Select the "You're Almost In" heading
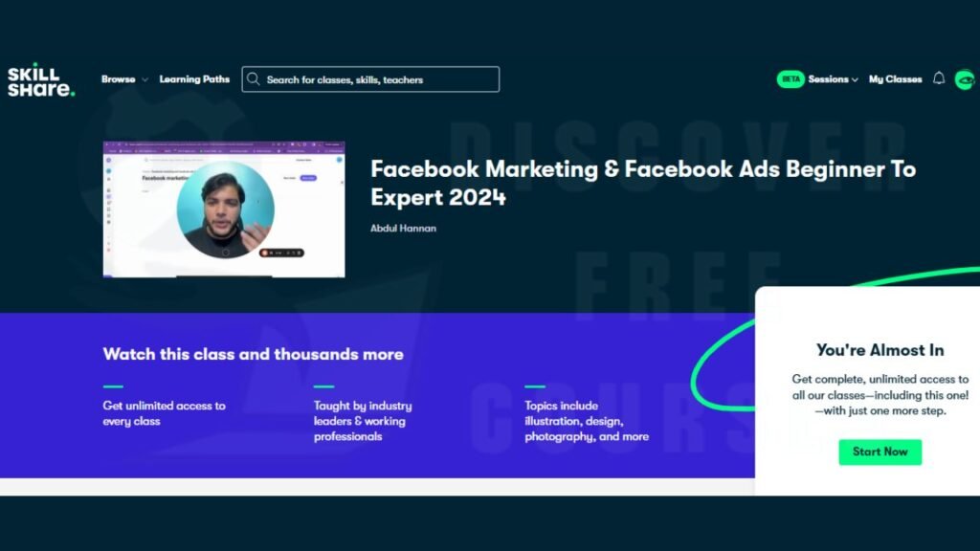The width and height of the screenshot is (980, 551). [880, 350]
